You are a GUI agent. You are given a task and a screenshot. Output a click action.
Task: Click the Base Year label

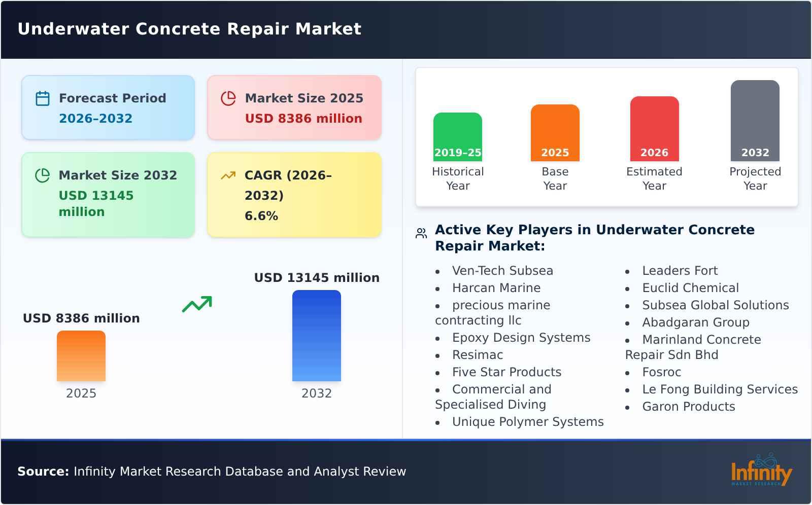pos(555,178)
